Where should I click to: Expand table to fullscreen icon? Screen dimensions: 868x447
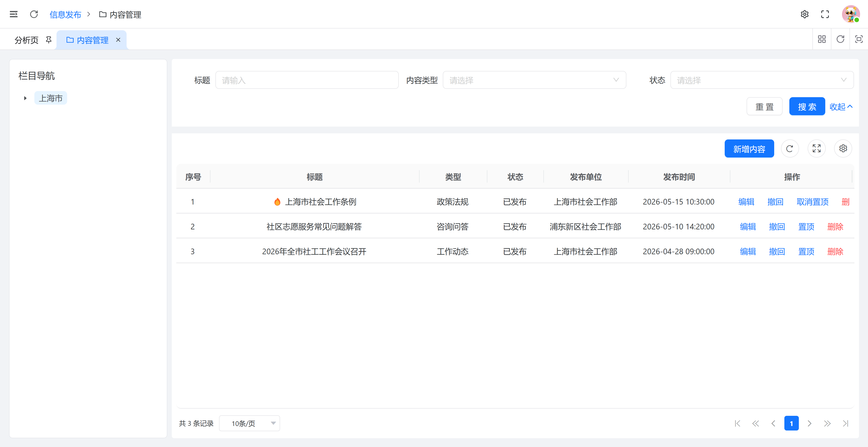(x=816, y=148)
